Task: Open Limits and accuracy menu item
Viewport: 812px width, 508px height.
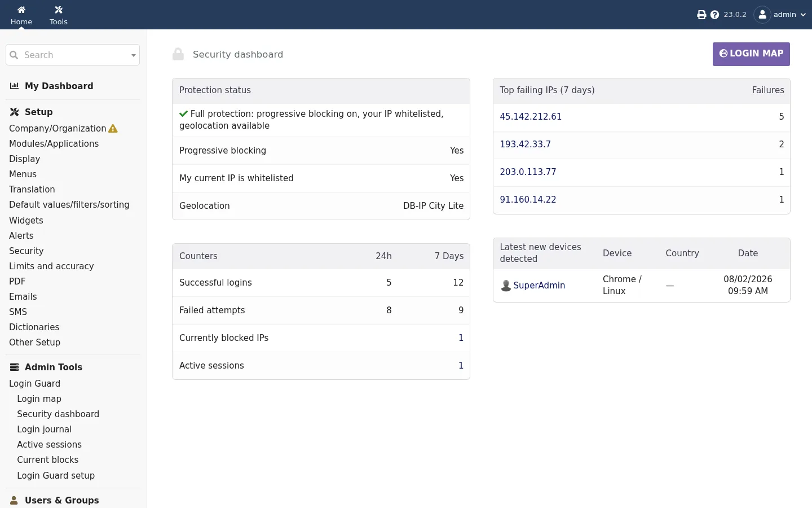Action: 51,266
